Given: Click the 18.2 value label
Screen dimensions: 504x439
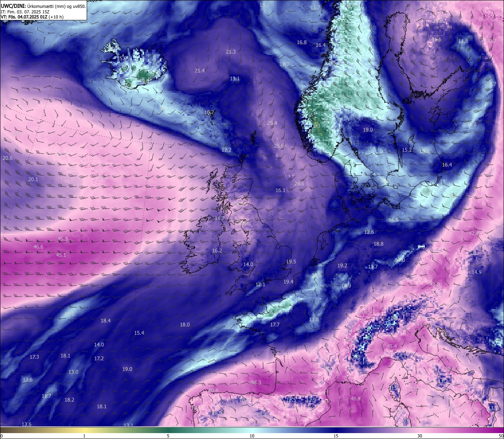Looking at the screenshot, I should [x=69, y=400].
